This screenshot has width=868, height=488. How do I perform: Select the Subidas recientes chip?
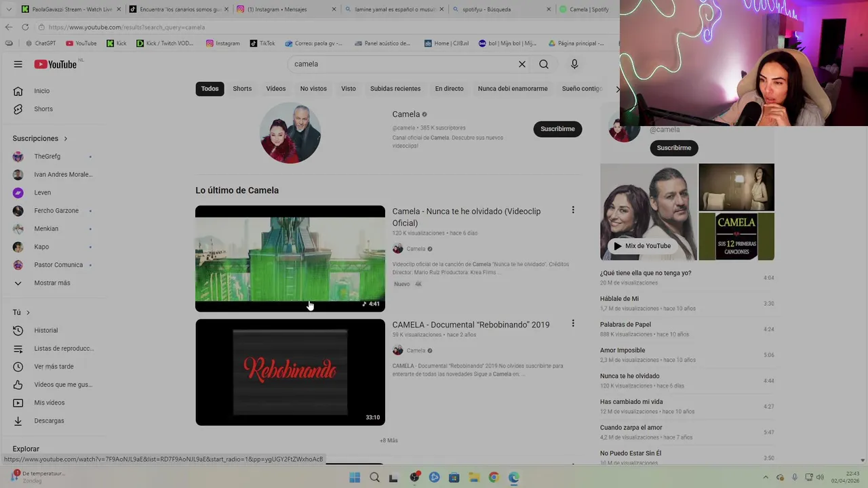coord(395,89)
